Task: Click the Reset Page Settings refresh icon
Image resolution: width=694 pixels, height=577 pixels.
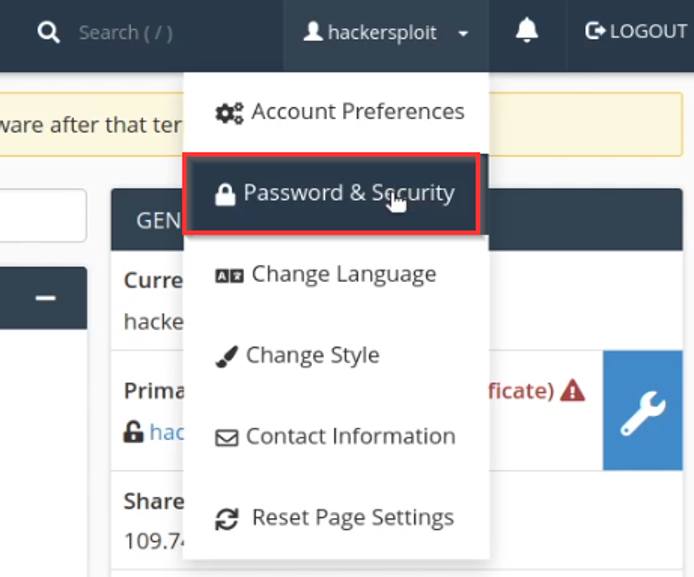Action: [x=228, y=519]
